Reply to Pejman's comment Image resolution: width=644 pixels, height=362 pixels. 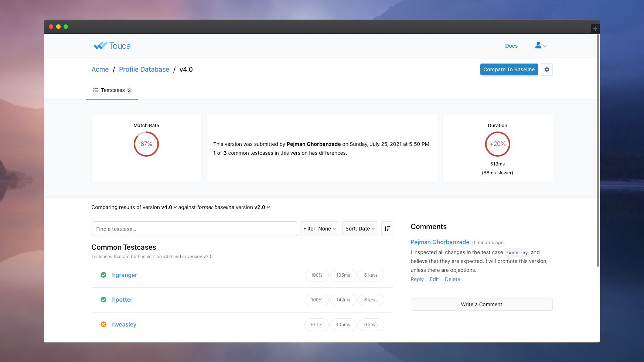pos(417,279)
